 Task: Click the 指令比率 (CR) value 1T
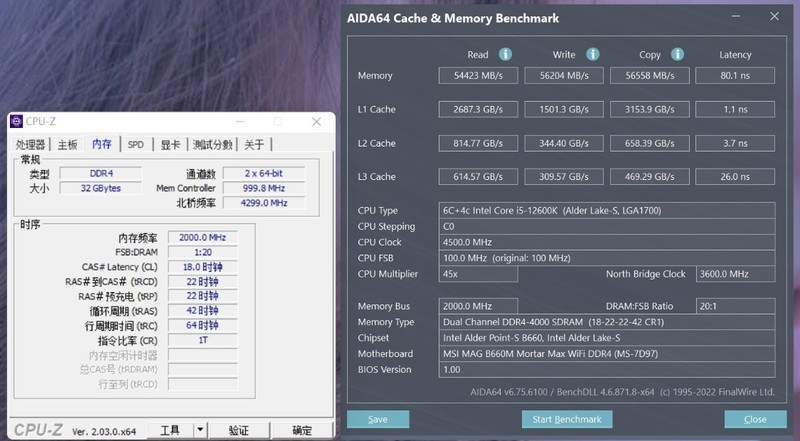tap(203, 340)
